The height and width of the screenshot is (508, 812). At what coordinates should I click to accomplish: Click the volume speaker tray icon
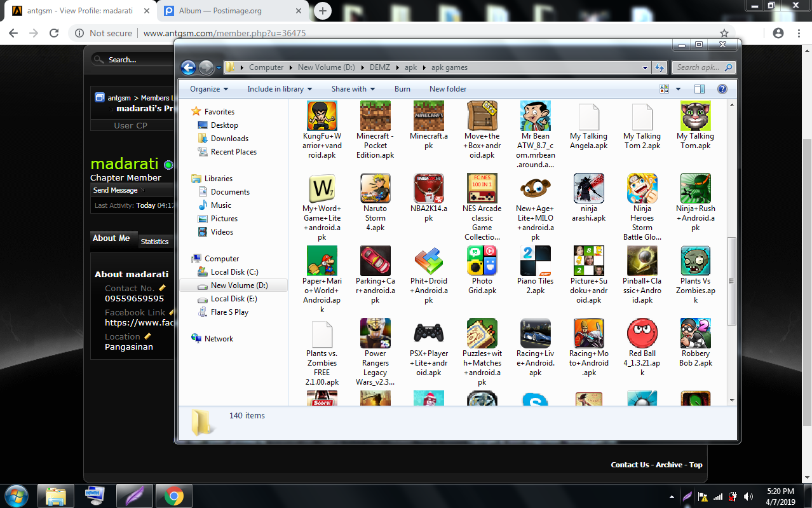[x=748, y=497]
